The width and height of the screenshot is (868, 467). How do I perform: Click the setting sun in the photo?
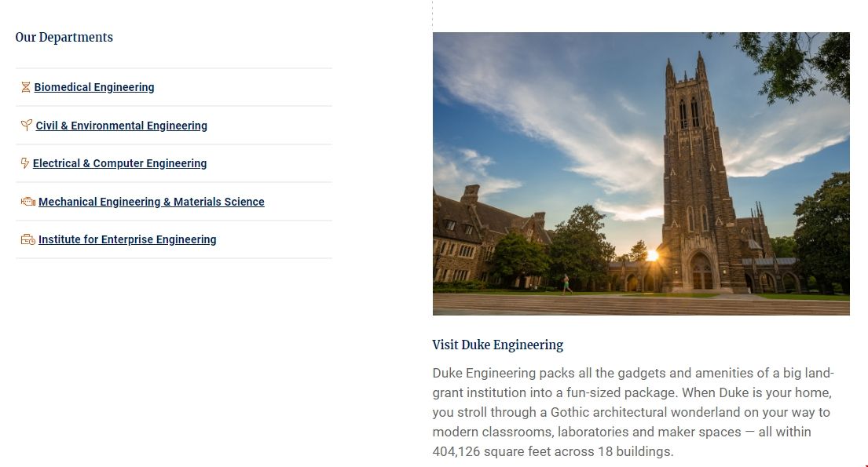(x=652, y=255)
